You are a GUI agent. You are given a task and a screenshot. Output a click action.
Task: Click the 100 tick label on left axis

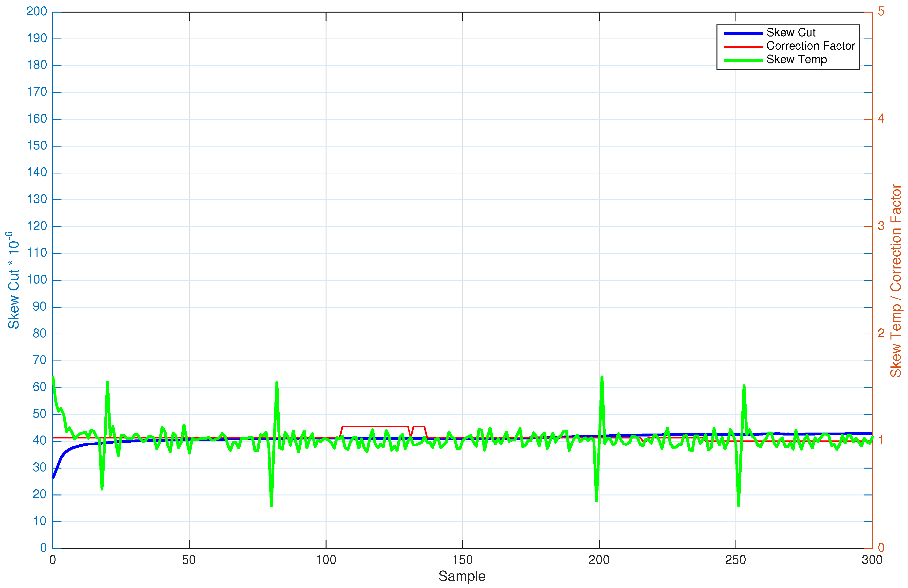[37, 280]
